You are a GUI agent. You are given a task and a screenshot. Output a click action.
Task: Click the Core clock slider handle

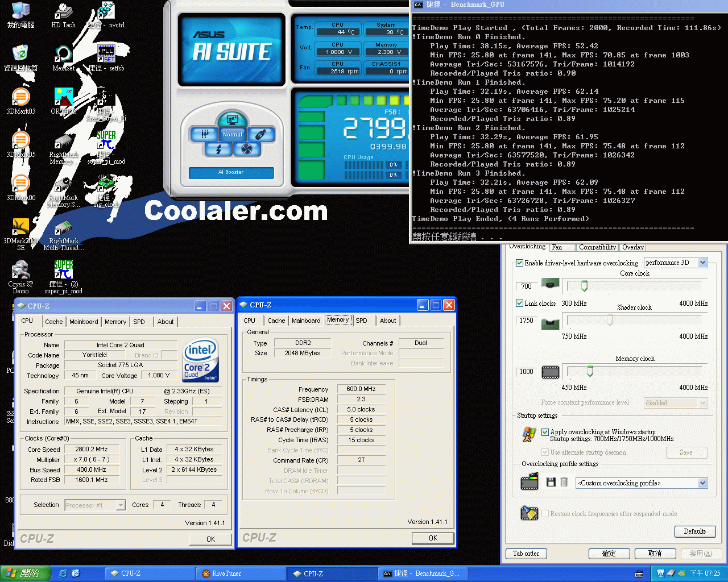tap(584, 286)
